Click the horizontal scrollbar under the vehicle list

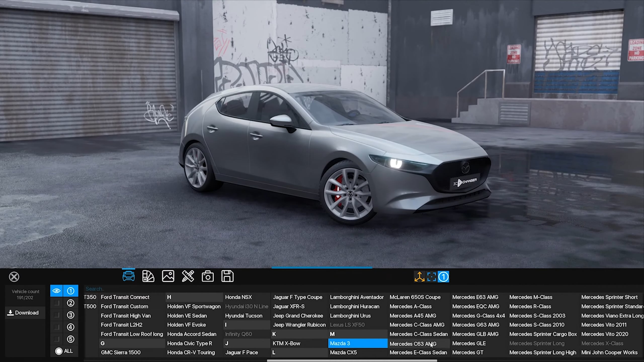click(352, 360)
